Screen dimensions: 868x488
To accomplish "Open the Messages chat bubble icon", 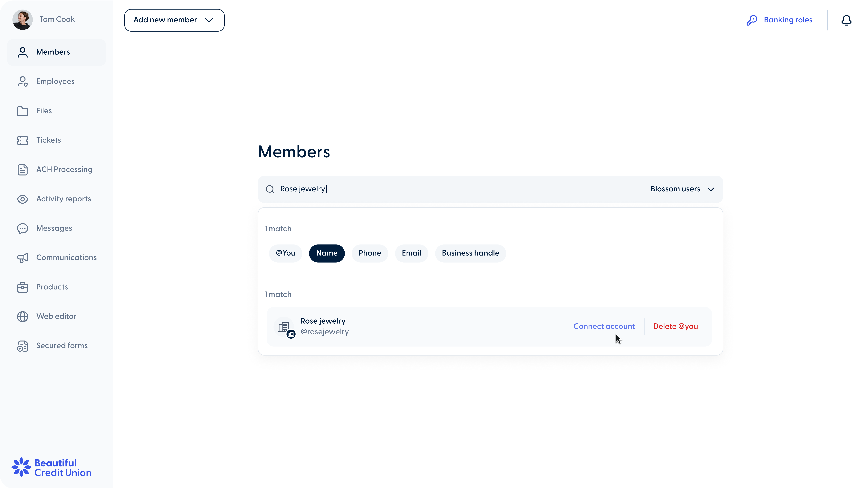I will (x=22, y=228).
